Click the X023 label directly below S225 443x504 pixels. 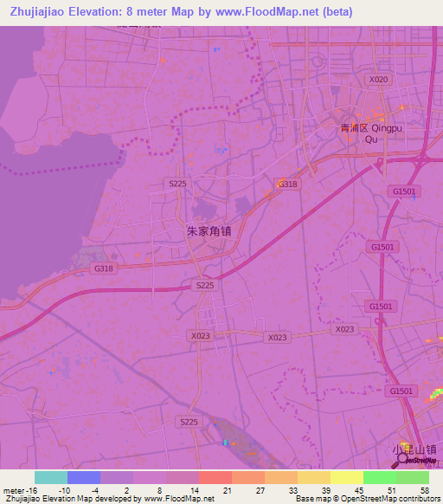click(x=201, y=336)
